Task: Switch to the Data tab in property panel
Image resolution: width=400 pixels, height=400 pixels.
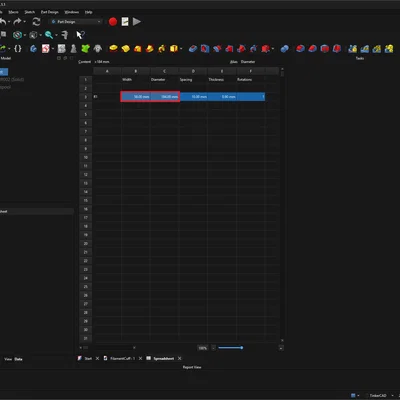Action: point(18,359)
